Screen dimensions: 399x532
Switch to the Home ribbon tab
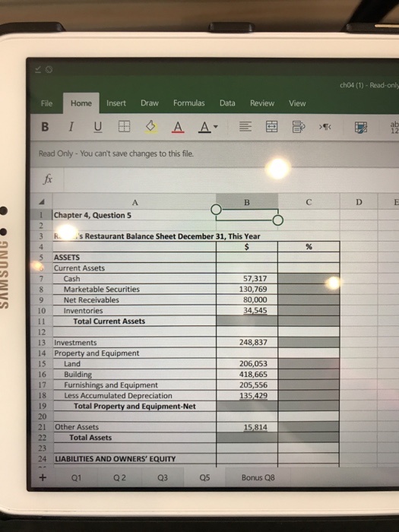point(81,103)
